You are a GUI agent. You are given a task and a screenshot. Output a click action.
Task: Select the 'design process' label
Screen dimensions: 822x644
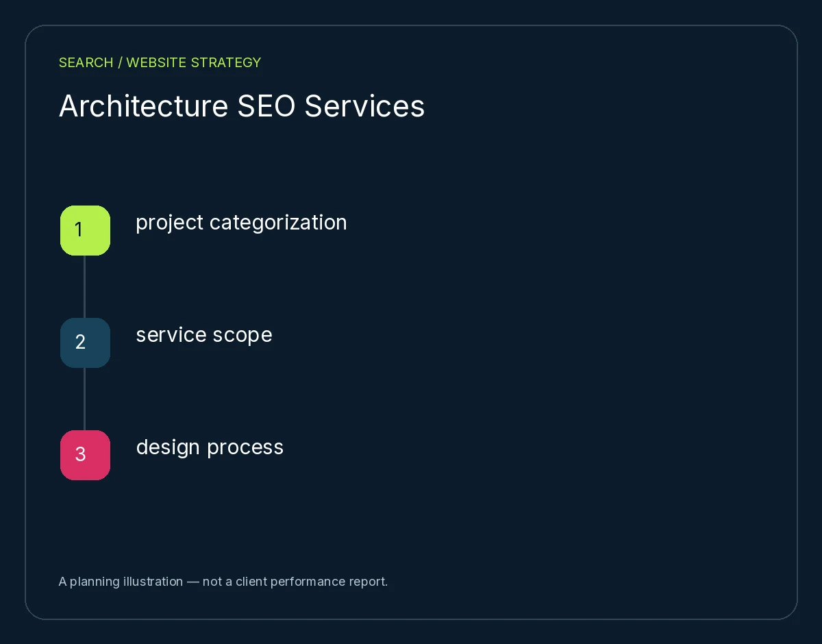[x=210, y=447]
